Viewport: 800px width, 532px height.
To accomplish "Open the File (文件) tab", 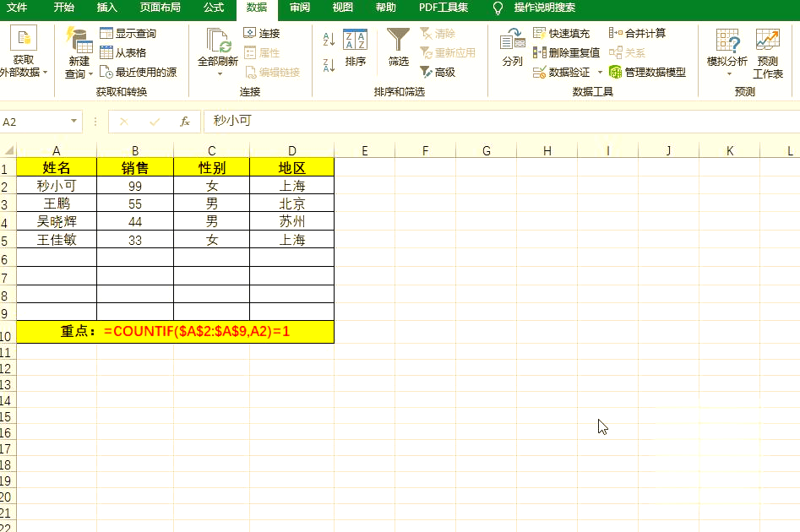I will point(17,8).
